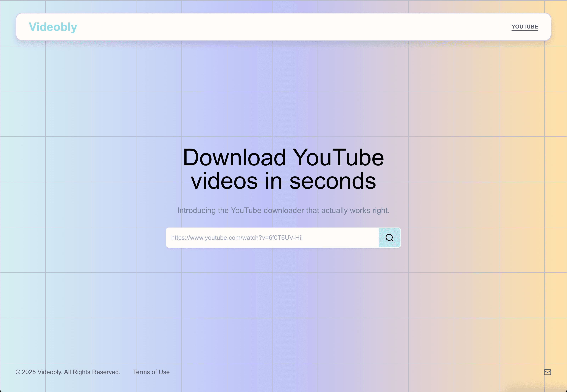
Task: Open the YOUTUBE navigation link
Action: pos(525,27)
